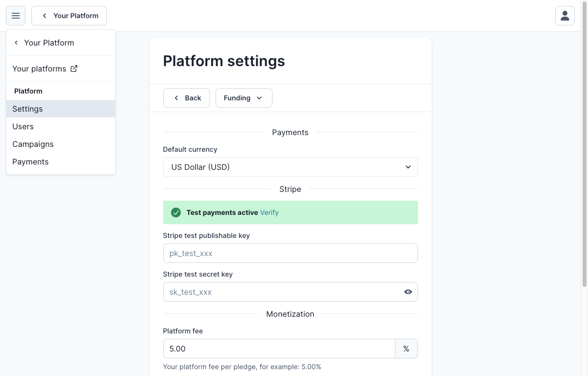Click the Default currency label

tap(190, 149)
